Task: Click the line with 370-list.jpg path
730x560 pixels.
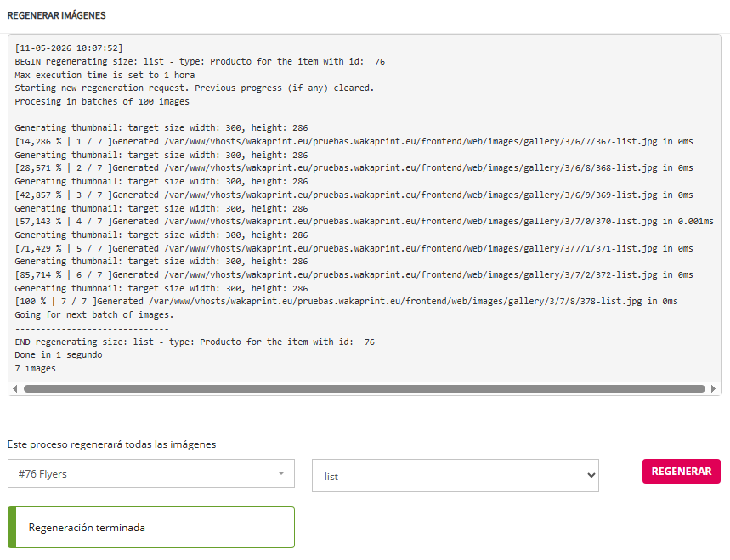Action: coord(364,222)
